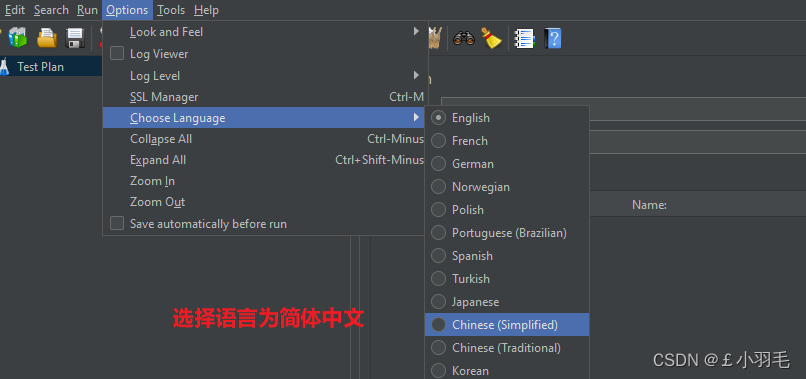
Task: Toggle the Log Viewer checkbox
Action: (x=117, y=53)
